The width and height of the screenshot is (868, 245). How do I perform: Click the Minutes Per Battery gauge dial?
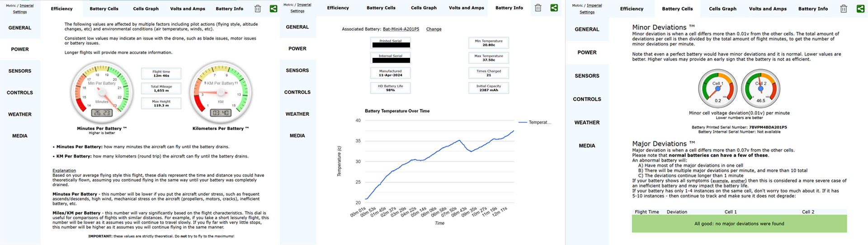click(x=102, y=92)
